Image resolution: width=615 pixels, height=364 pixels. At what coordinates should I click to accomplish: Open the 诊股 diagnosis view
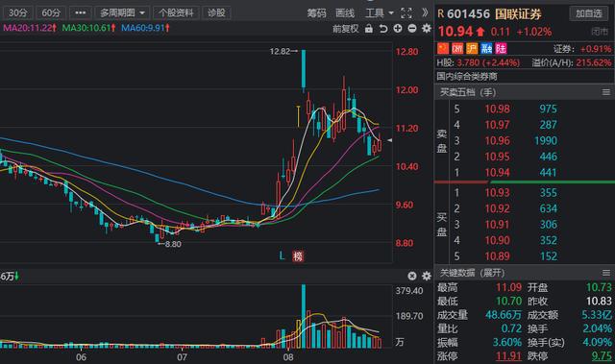(216, 12)
